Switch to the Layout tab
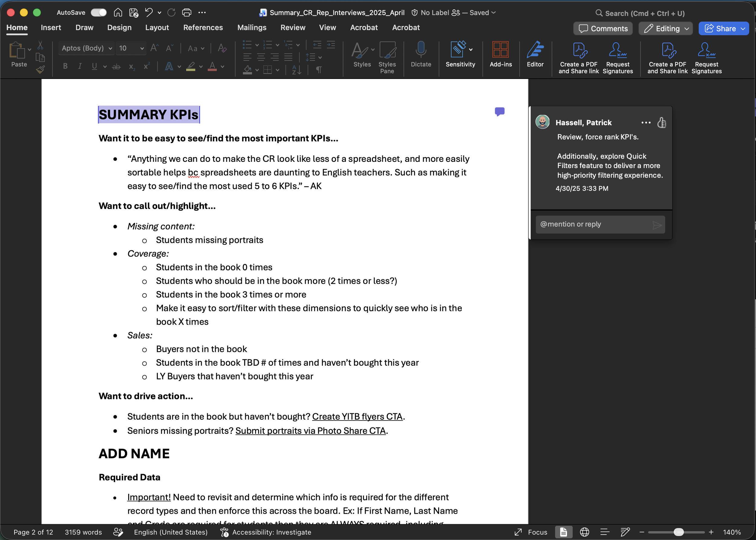Image resolution: width=756 pixels, height=540 pixels. [x=157, y=28]
